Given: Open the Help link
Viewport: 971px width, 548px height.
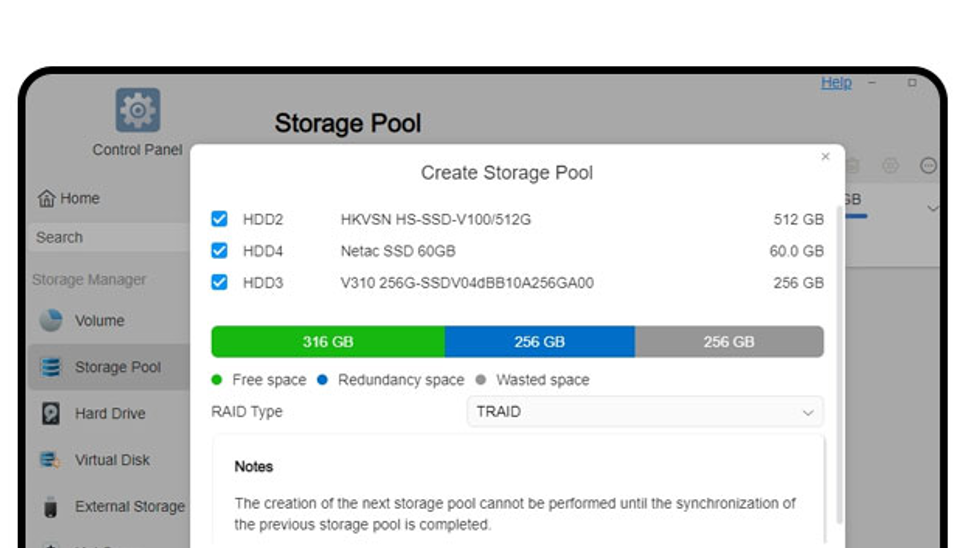Looking at the screenshot, I should pos(836,82).
